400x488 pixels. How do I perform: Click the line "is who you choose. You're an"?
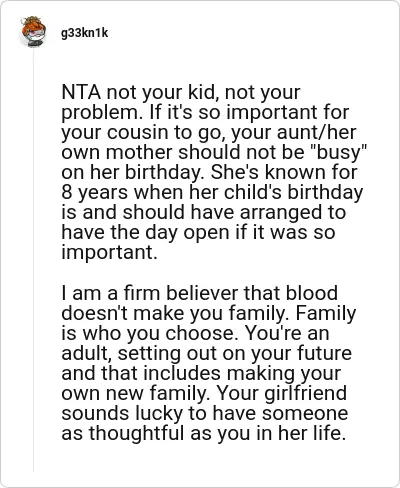point(195,333)
